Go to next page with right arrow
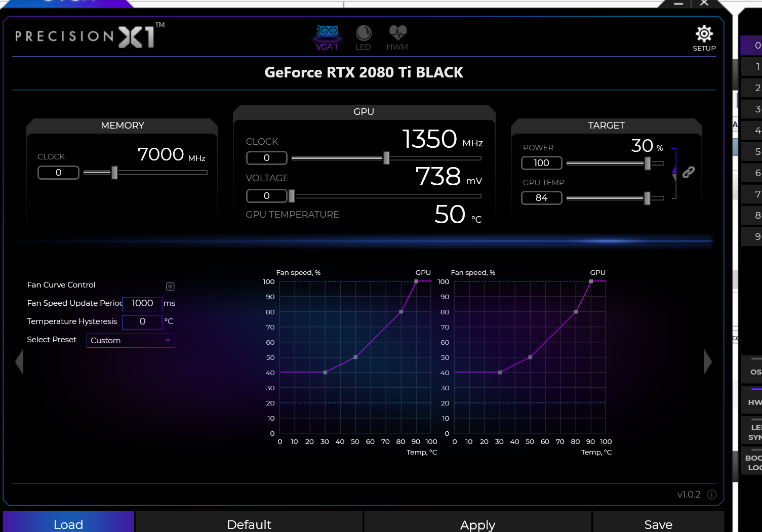 point(708,362)
